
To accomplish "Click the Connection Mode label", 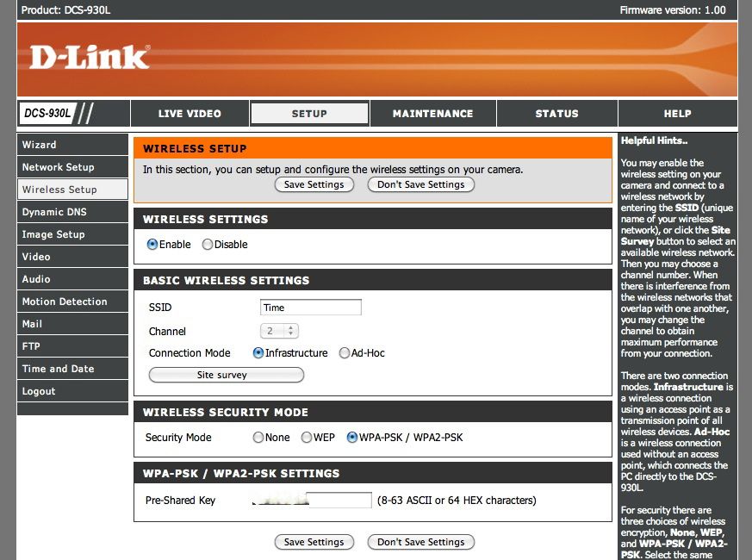I will click(190, 352).
